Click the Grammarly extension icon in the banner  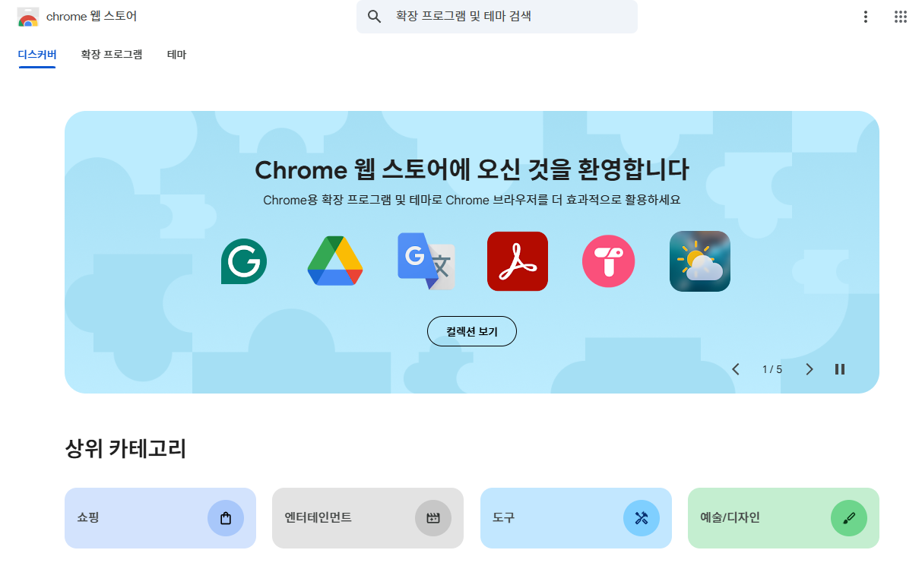[x=243, y=261]
